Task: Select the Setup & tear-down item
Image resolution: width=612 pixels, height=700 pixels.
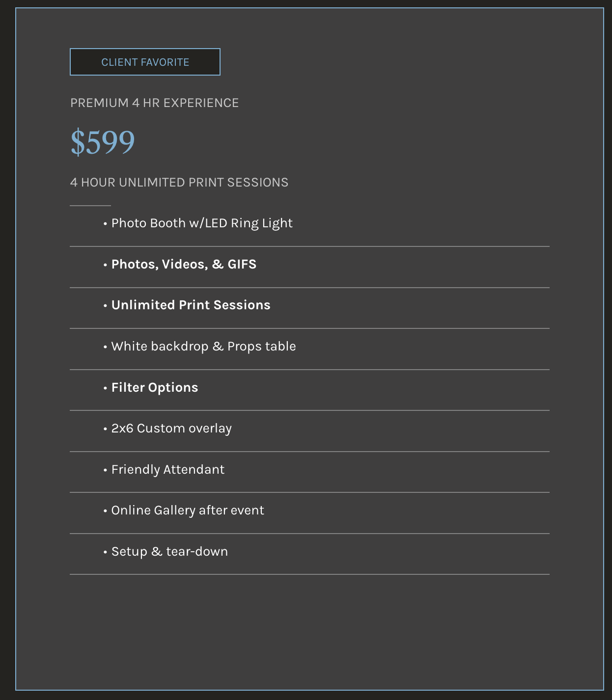Action: pyautogui.click(x=169, y=552)
